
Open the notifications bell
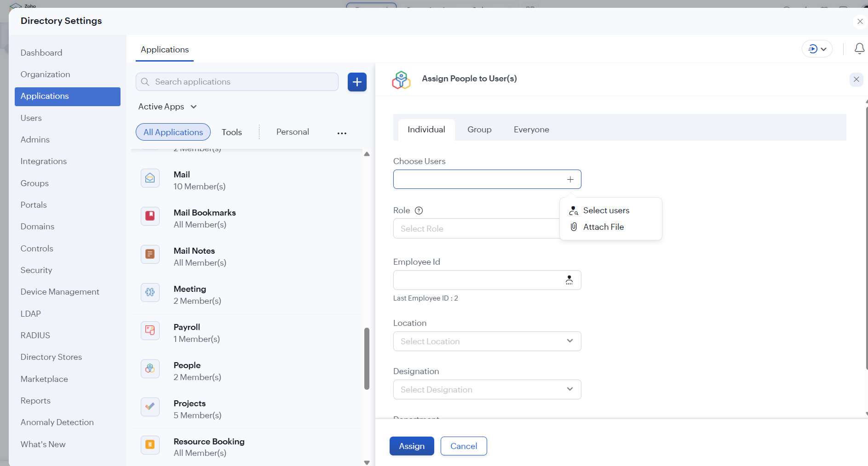pyautogui.click(x=859, y=49)
